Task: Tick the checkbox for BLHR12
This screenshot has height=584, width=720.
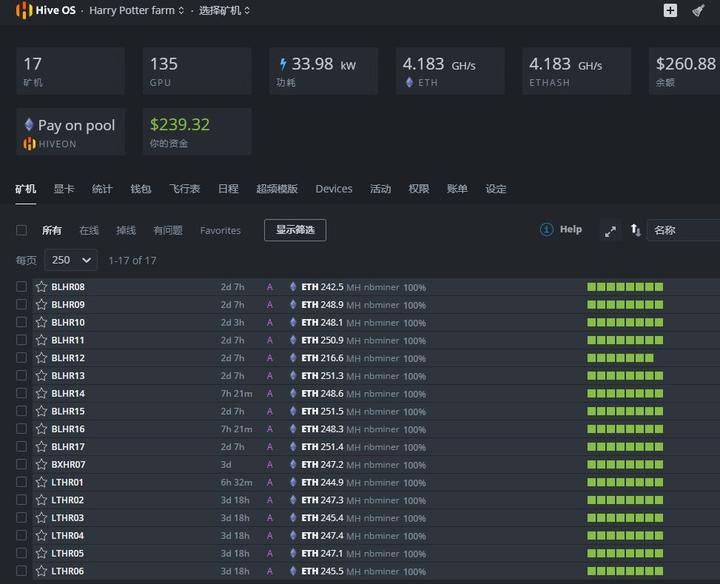Action: [x=21, y=358]
